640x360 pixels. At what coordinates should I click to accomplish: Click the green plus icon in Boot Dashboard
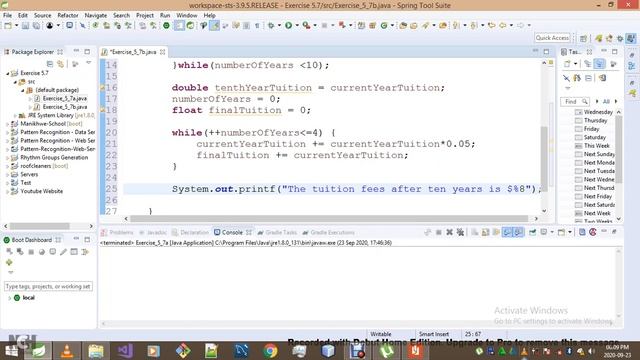click(9, 262)
